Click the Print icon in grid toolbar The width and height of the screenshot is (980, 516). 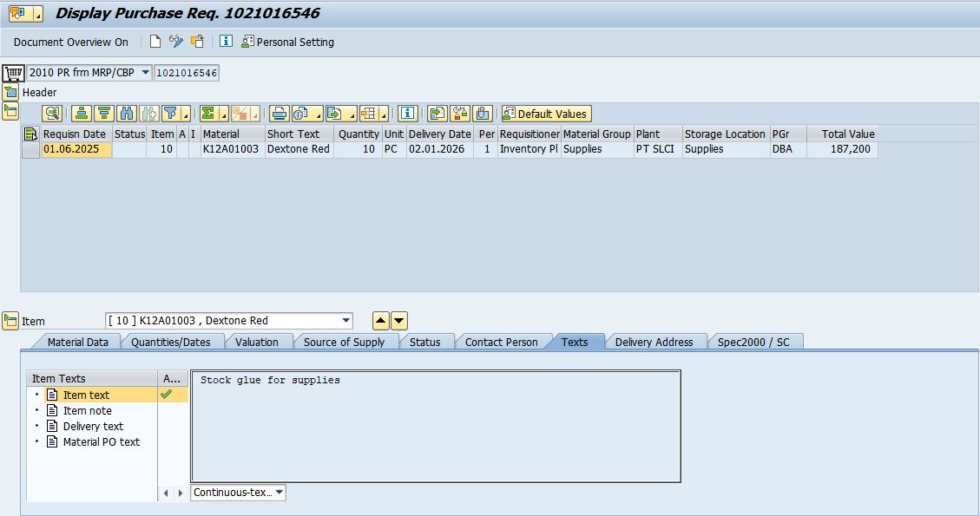(x=279, y=114)
